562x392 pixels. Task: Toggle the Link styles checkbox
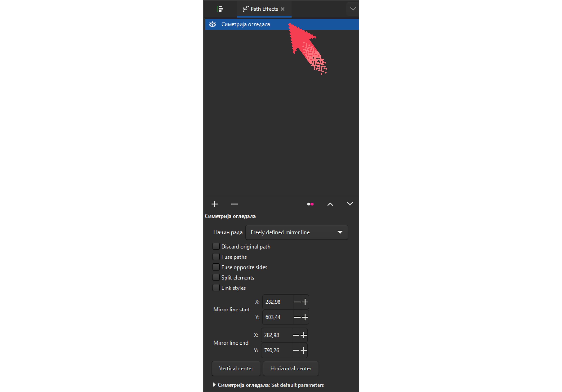click(x=216, y=288)
